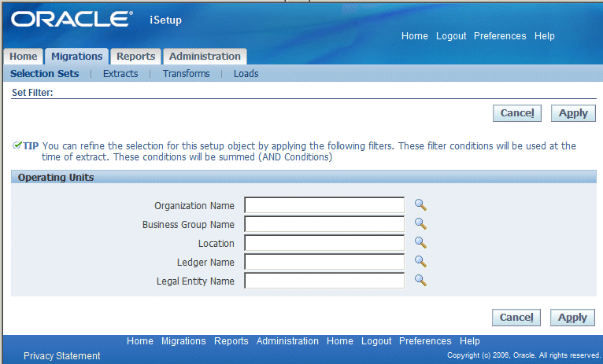
Task: Click the top Cancel button
Action: click(x=517, y=113)
